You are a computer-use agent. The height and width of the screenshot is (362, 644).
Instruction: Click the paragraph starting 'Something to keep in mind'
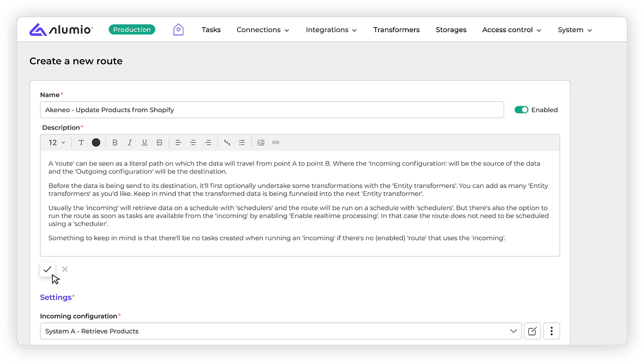277,238
